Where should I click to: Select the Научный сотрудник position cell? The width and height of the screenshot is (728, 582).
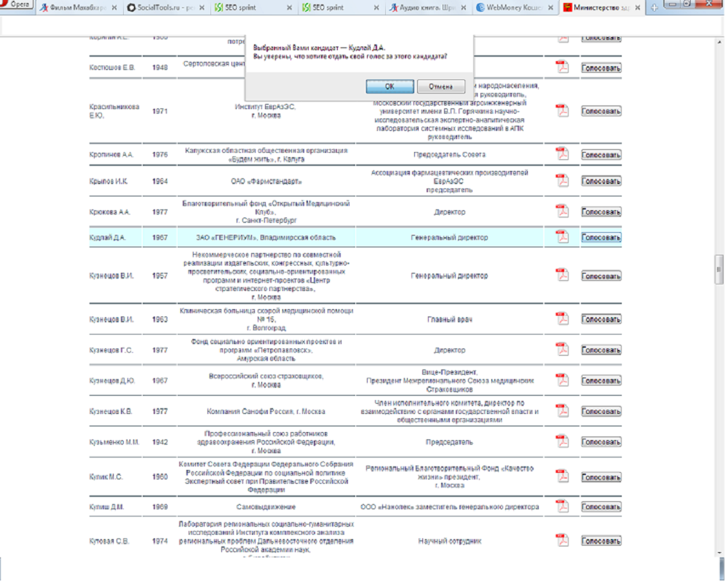tap(449, 541)
